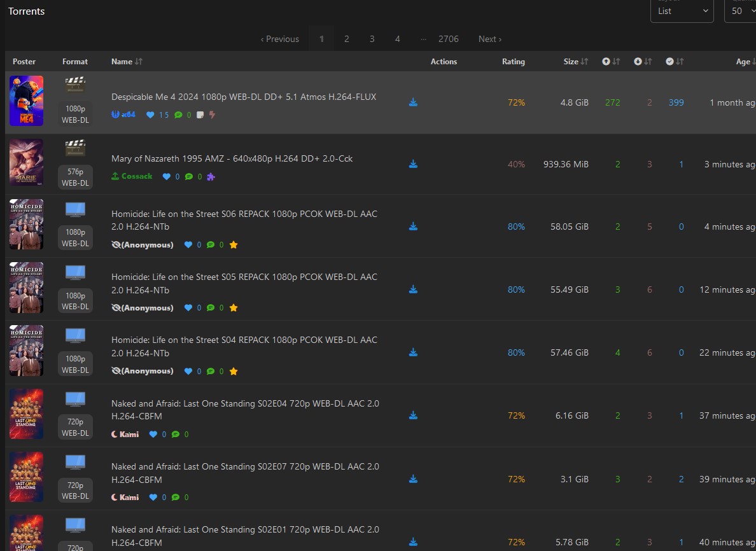Open Homicide: Life on the Street S05 title

[244, 284]
